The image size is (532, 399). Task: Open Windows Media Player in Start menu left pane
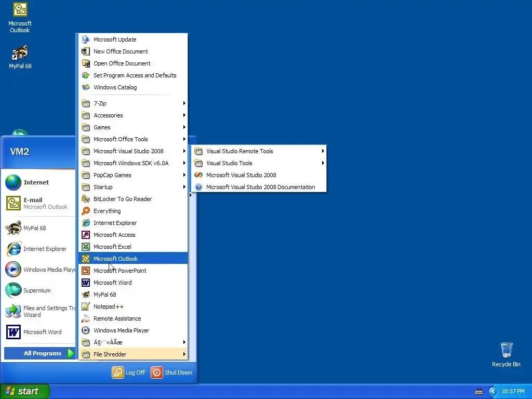(x=39, y=270)
